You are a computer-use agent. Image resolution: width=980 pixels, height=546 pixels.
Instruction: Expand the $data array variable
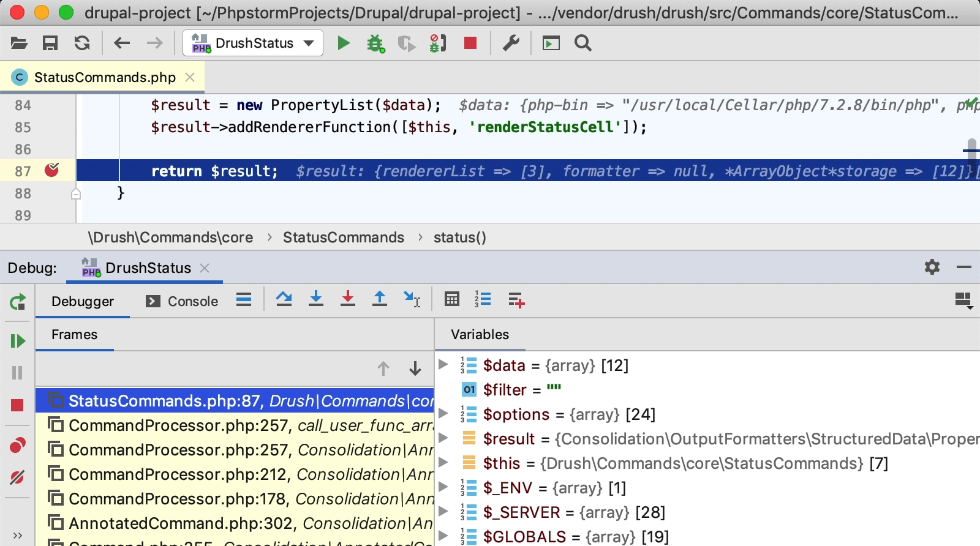coord(443,364)
